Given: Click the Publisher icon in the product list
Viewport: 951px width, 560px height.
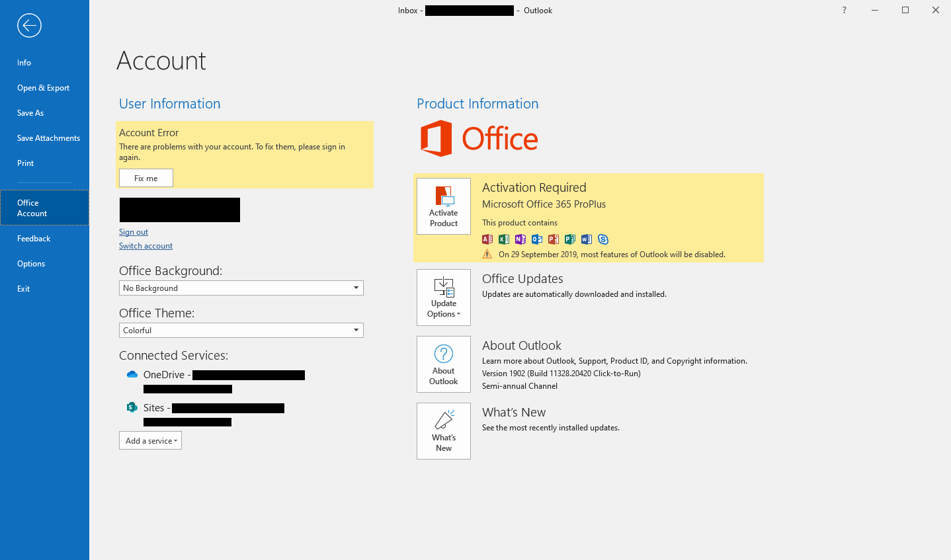Looking at the screenshot, I should click(x=570, y=239).
